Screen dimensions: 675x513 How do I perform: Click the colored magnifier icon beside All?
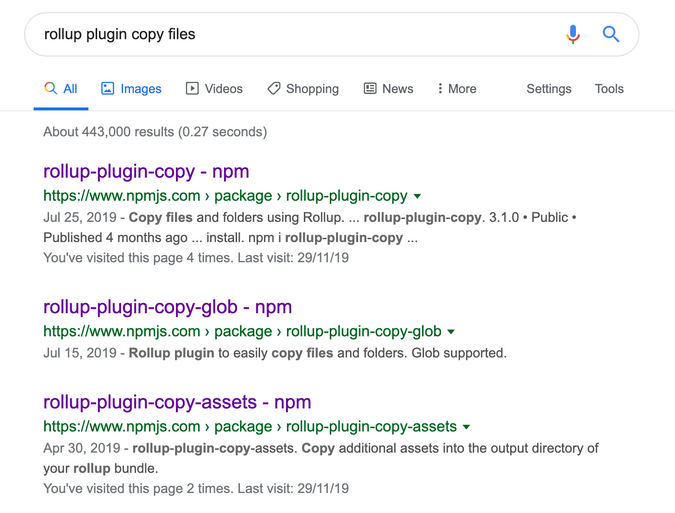(x=50, y=88)
